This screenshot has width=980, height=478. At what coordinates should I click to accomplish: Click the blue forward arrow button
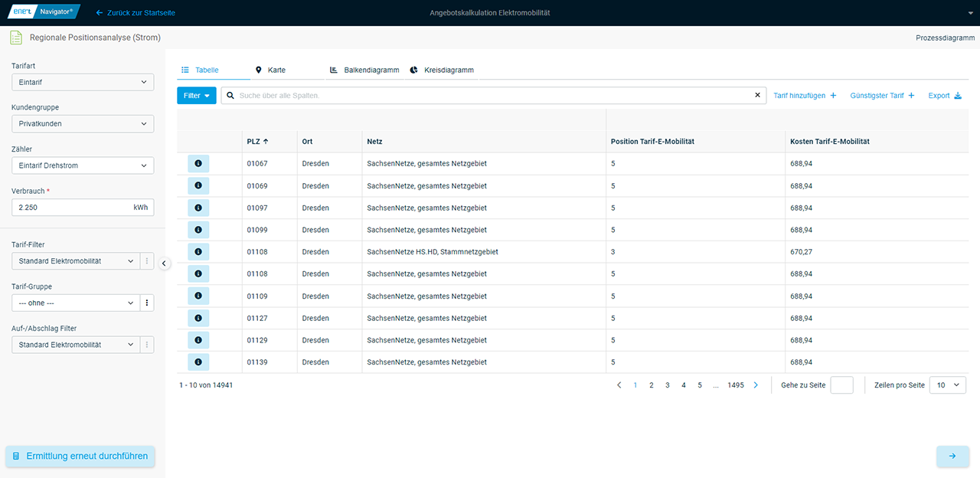pos(952,457)
